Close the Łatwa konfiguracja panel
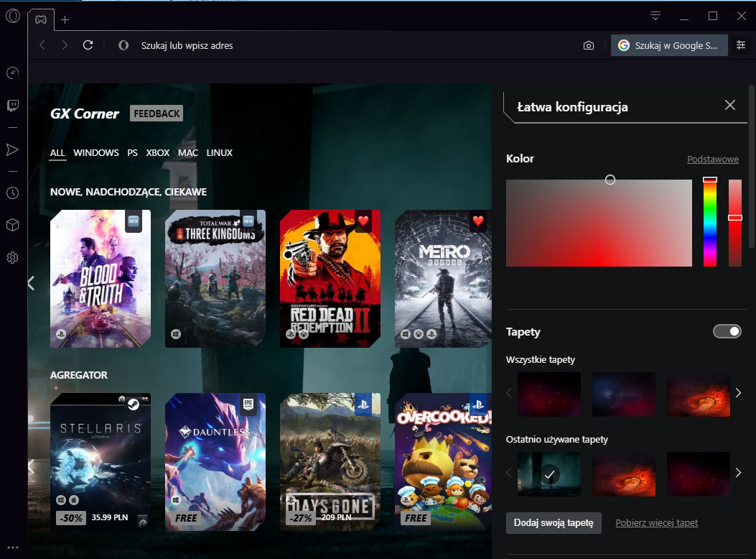This screenshot has width=756, height=559. [730, 105]
